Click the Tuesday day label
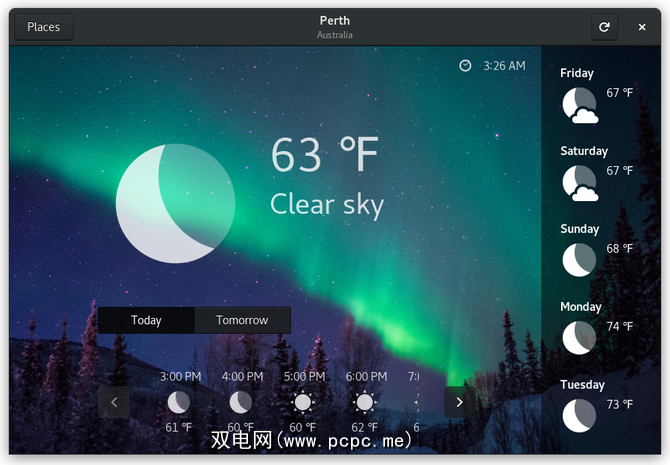This screenshot has width=670, height=465. click(x=582, y=385)
